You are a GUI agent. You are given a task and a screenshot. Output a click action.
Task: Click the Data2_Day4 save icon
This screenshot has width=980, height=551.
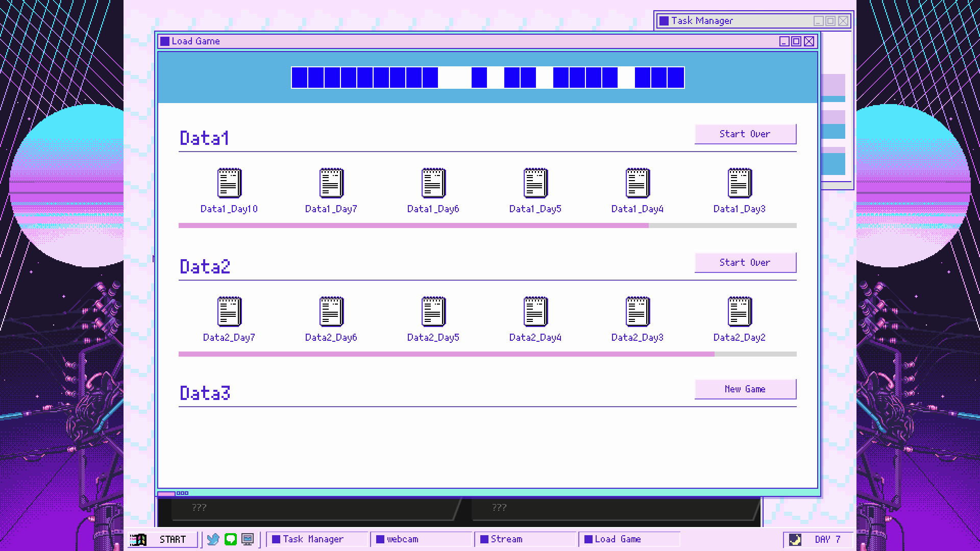point(535,312)
